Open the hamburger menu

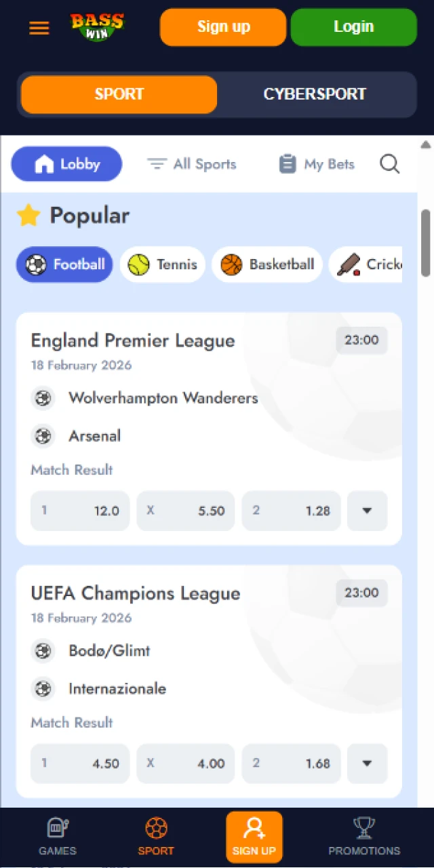(x=39, y=28)
